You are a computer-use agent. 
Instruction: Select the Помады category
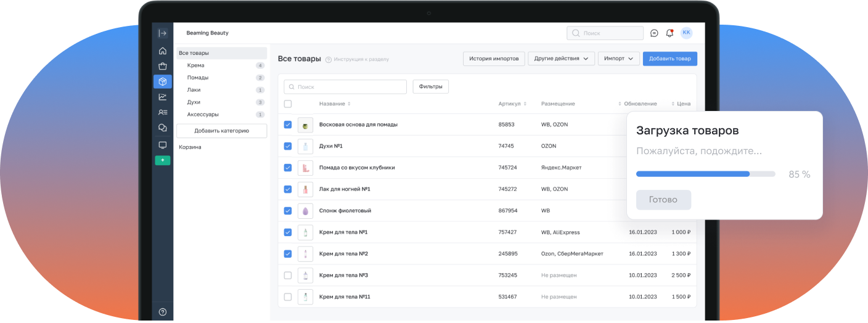(x=198, y=78)
